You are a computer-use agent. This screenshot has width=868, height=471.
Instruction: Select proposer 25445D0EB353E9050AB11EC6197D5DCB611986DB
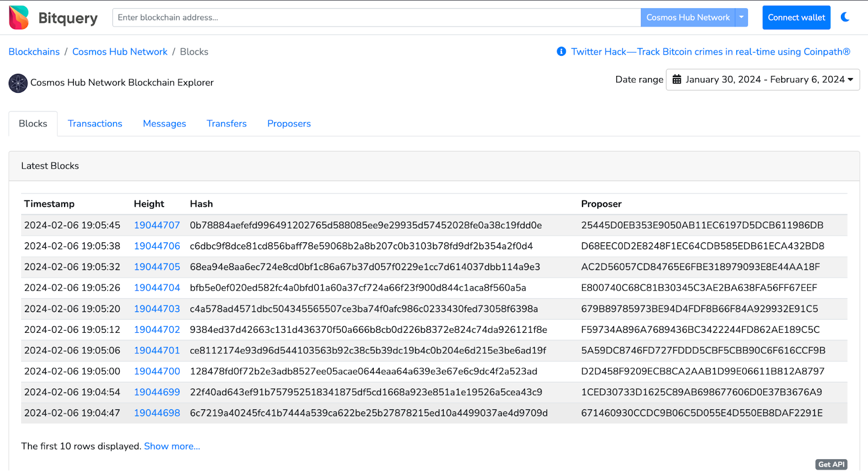(702, 225)
